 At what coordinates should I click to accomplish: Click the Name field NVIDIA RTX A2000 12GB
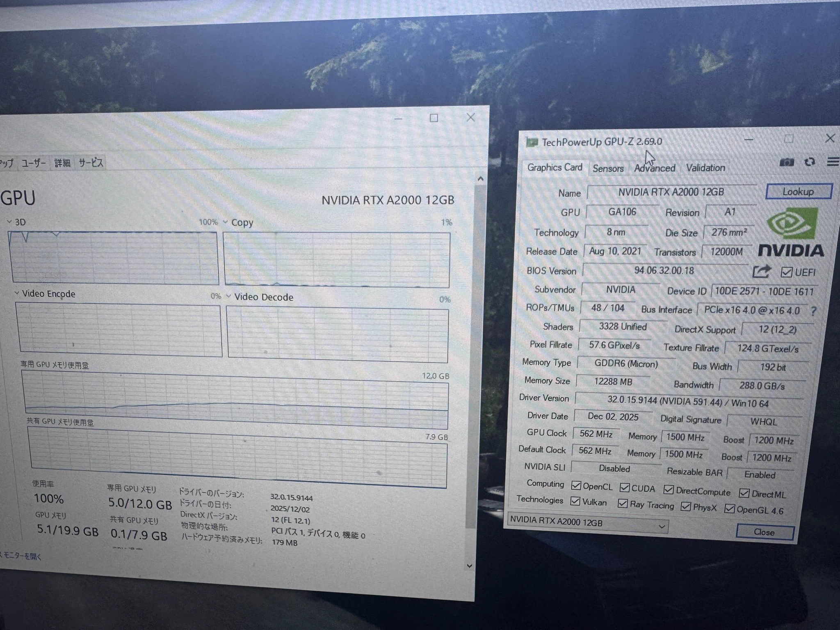point(671,192)
